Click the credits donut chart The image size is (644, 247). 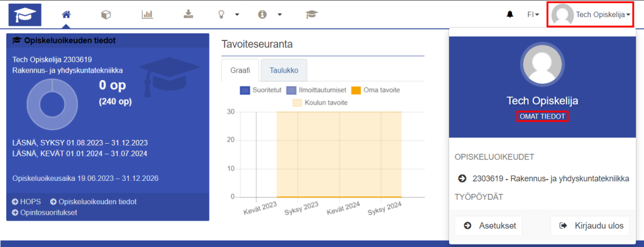click(52, 104)
